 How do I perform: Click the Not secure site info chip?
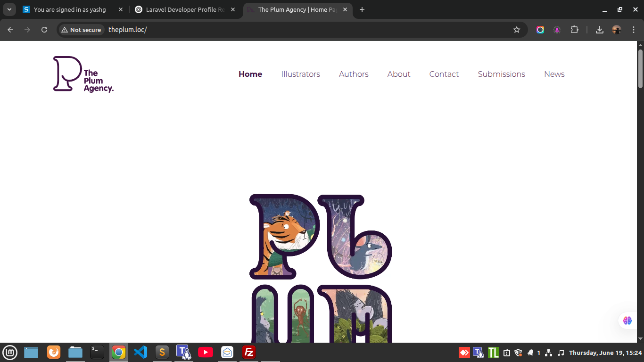81,30
